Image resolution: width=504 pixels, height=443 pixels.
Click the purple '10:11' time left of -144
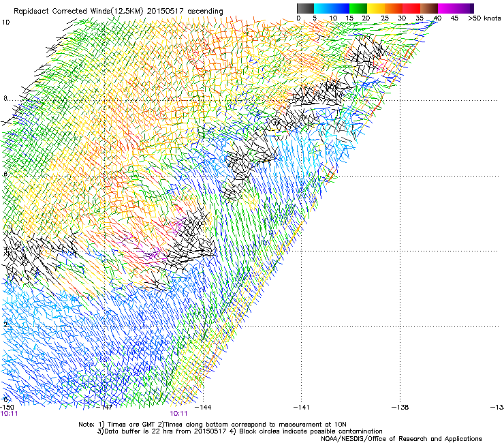178,414
